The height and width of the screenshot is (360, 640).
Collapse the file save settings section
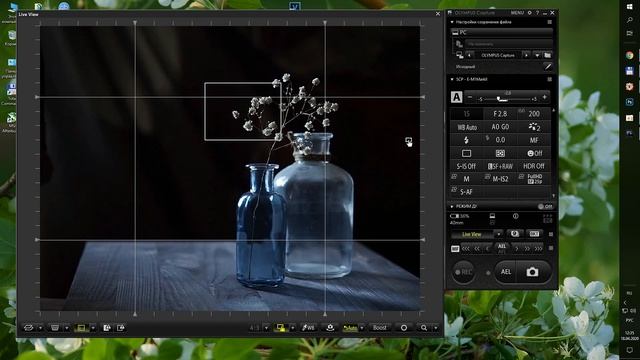coord(452,22)
